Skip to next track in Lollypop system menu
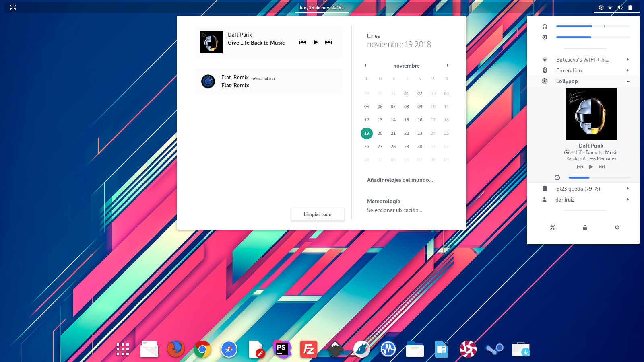 [602, 167]
